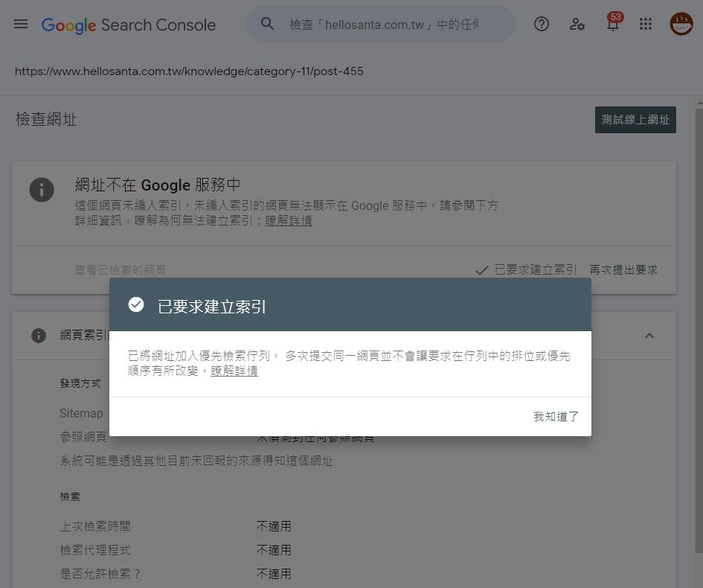Open the Google apps grid
The width and height of the screenshot is (703, 588).
click(x=646, y=24)
